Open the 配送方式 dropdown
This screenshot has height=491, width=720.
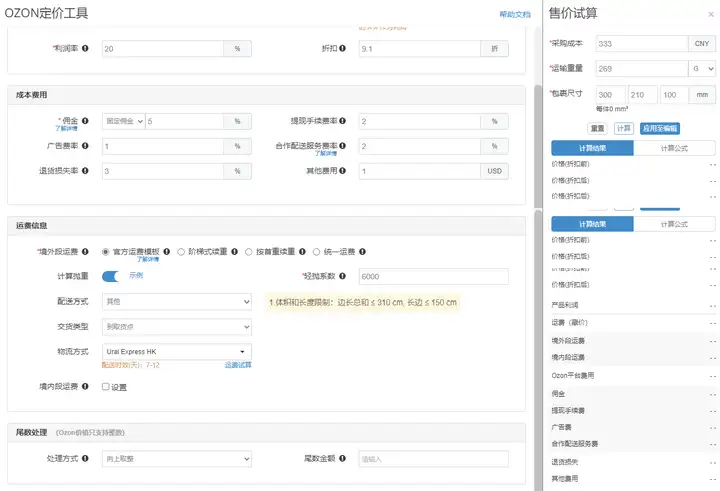tap(177, 302)
